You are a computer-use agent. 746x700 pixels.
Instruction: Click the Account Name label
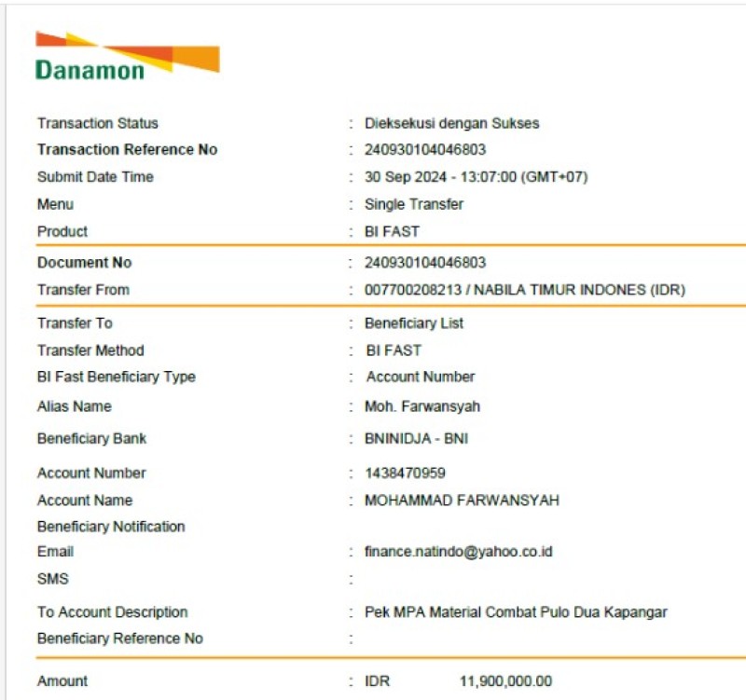[85, 501]
